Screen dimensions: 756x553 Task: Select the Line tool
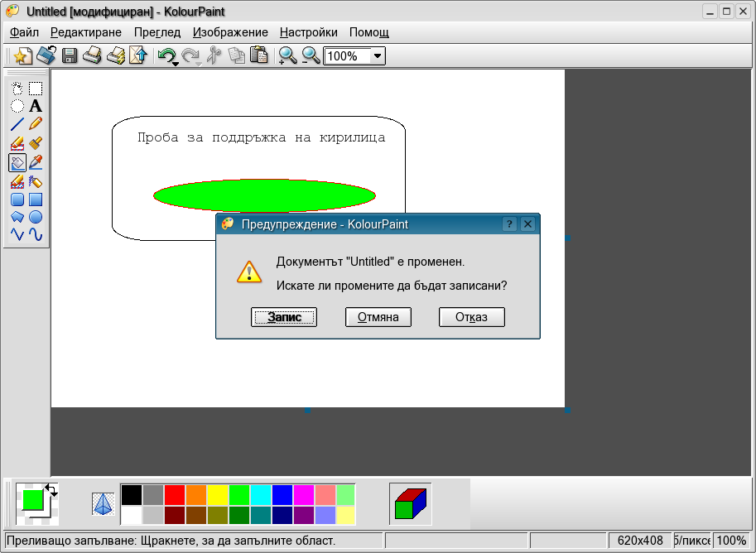point(17,124)
